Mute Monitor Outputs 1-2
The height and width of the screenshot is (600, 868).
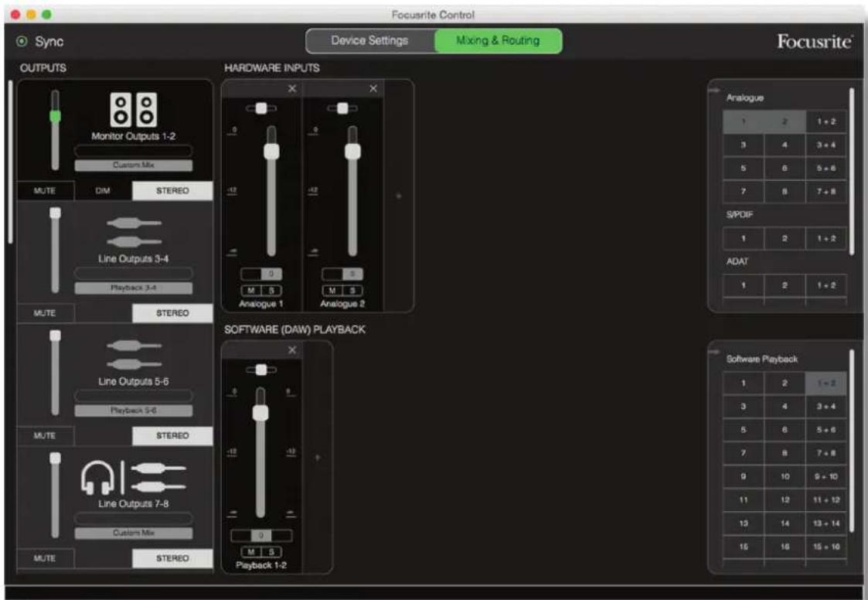tap(45, 190)
